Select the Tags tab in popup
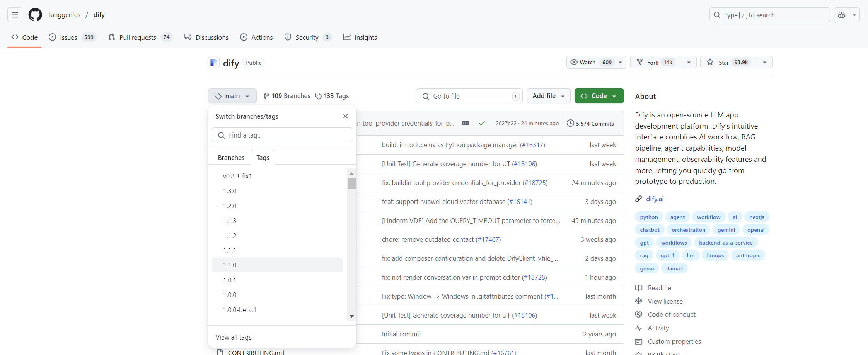The image size is (868, 355). point(263,158)
